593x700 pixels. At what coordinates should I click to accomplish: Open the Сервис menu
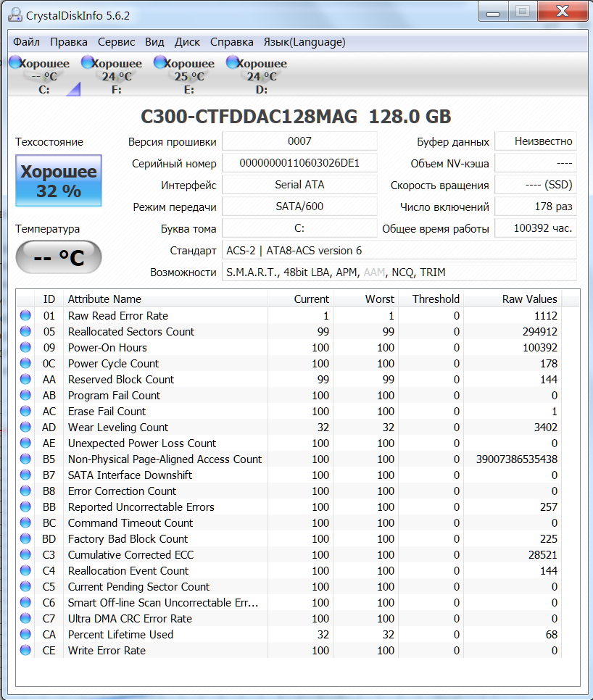(116, 42)
